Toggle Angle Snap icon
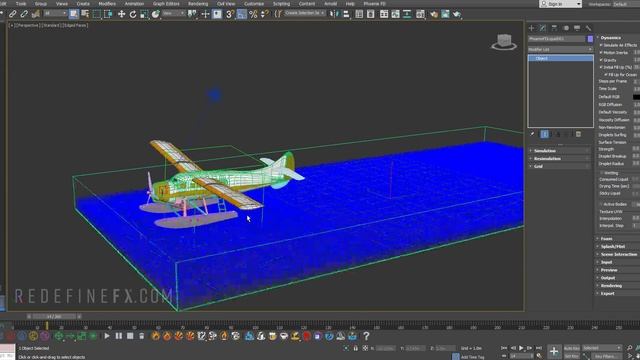This screenshot has height=360, width=640. coord(242,14)
